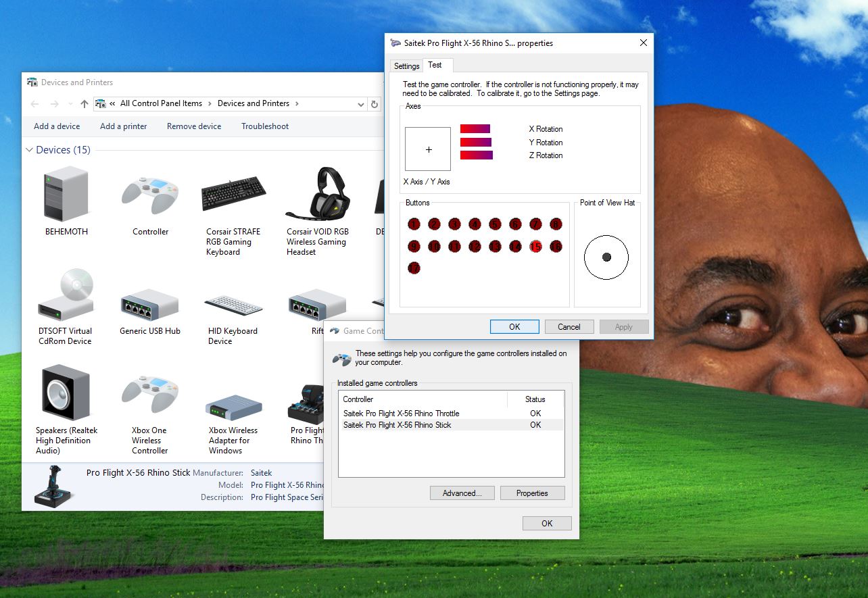Select the Corsair VOID RGB Wireless Gaming Headset icon
The height and width of the screenshot is (598, 868).
click(316, 193)
